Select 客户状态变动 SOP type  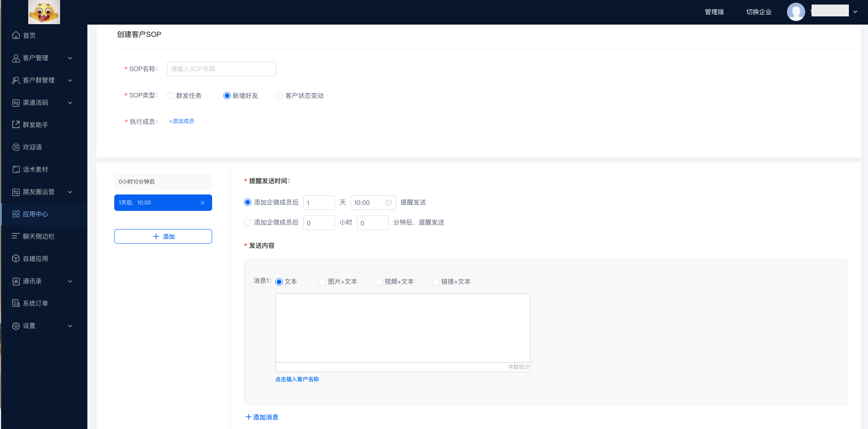(280, 96)
